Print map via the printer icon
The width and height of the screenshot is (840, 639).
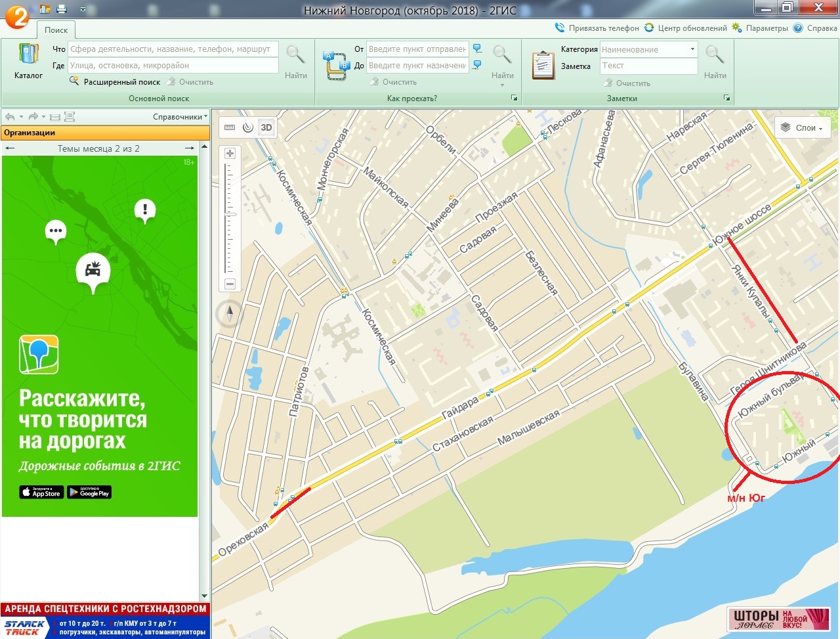(x=62, y=9)
